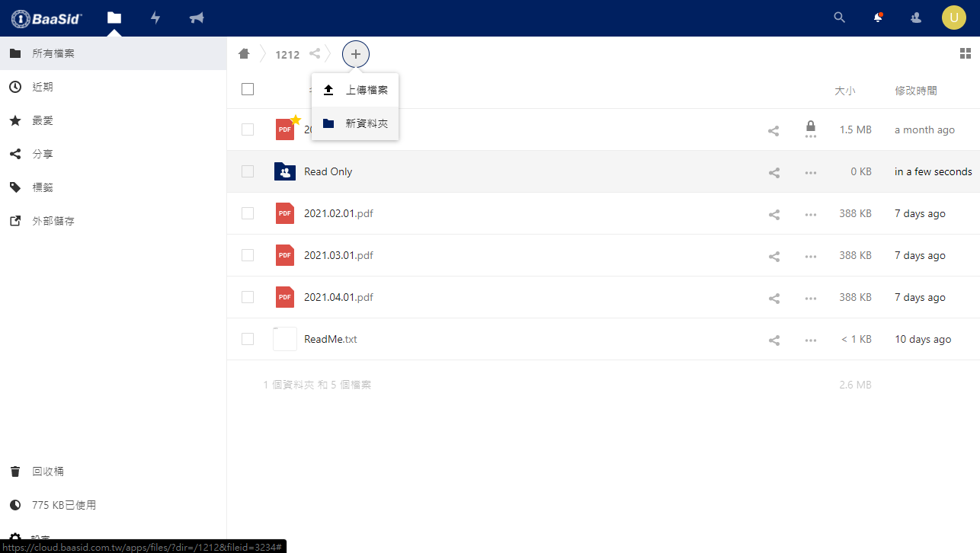Open the user avatar menu

(953, 18)
